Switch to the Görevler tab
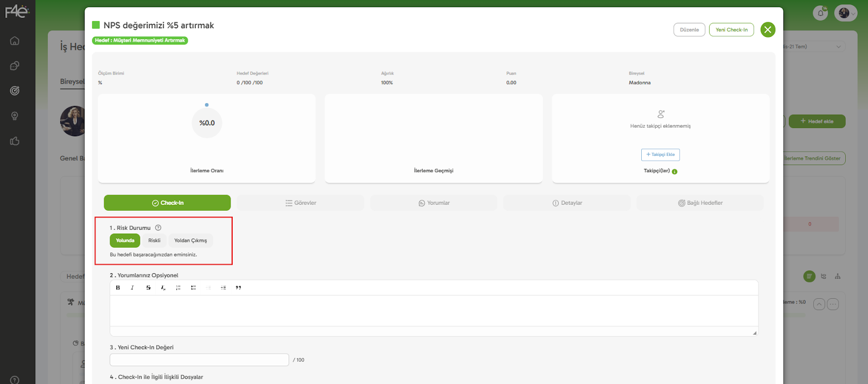The height and width of the screenshot is (384, 868). (301, 203)
